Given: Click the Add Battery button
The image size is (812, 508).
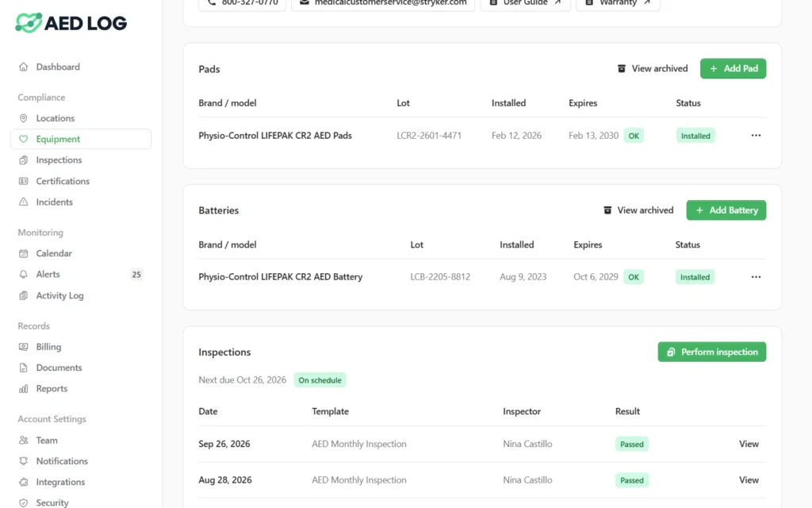Looking at the screenshot, I should point(726,210).
